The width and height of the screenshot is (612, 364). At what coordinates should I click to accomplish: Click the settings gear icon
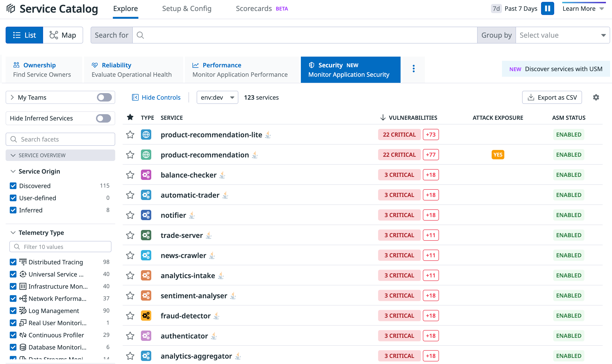pos(596,97)
